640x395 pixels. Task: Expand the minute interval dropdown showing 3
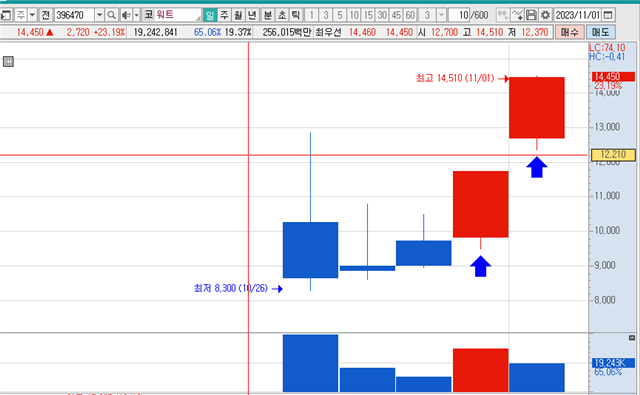pyautogui.click(x=441, y=16)
